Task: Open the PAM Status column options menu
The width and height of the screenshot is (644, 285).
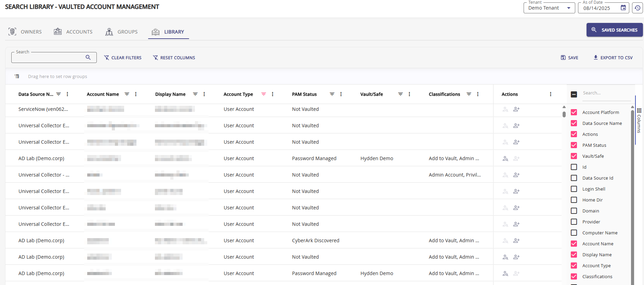Action: pos(341,94)
